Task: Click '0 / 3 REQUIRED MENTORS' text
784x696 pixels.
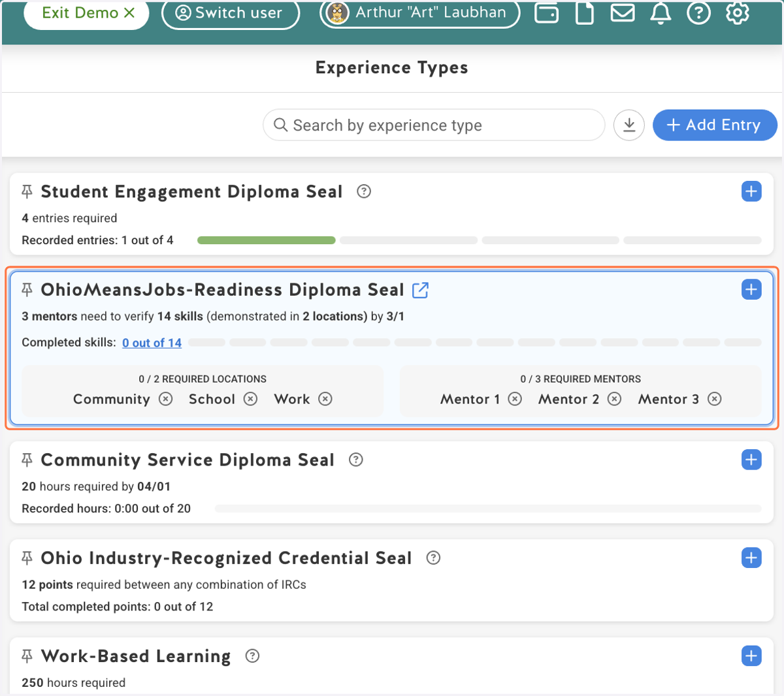Action: tap(581, 379)
